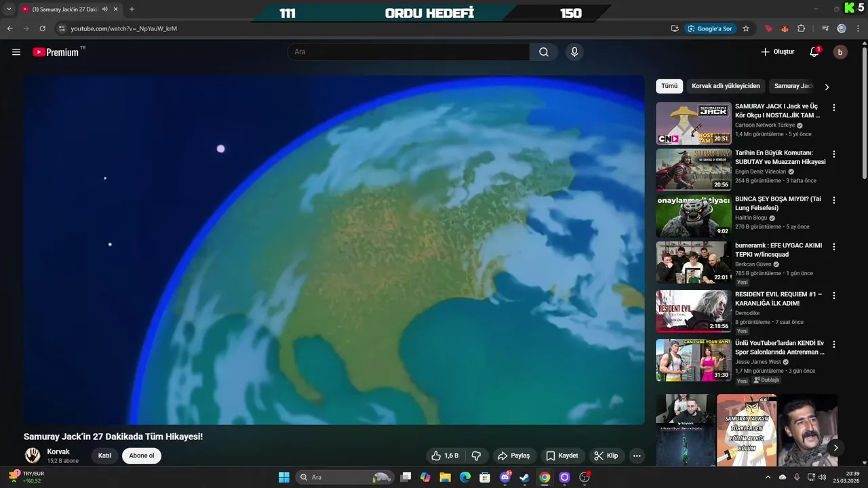Focus the YouTube Ara search field
The height and width of the screenshot is (488, 868).
pyautogui.click(x=409, y=52)
